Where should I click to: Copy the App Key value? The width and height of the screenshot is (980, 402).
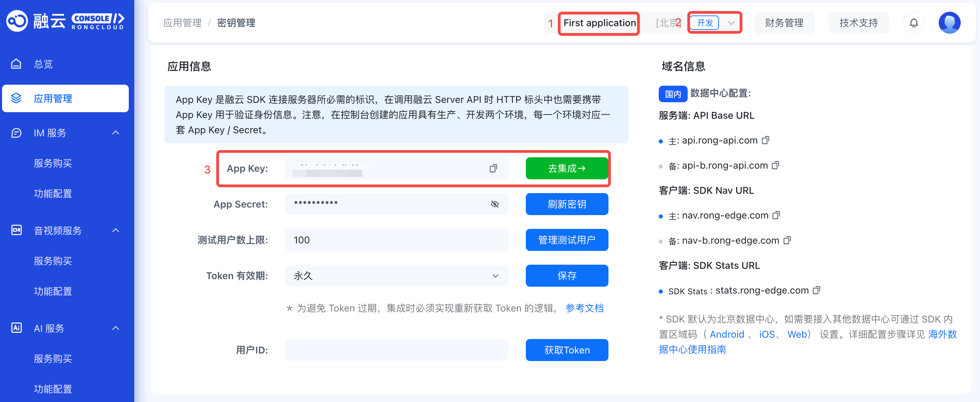(493, 169)
